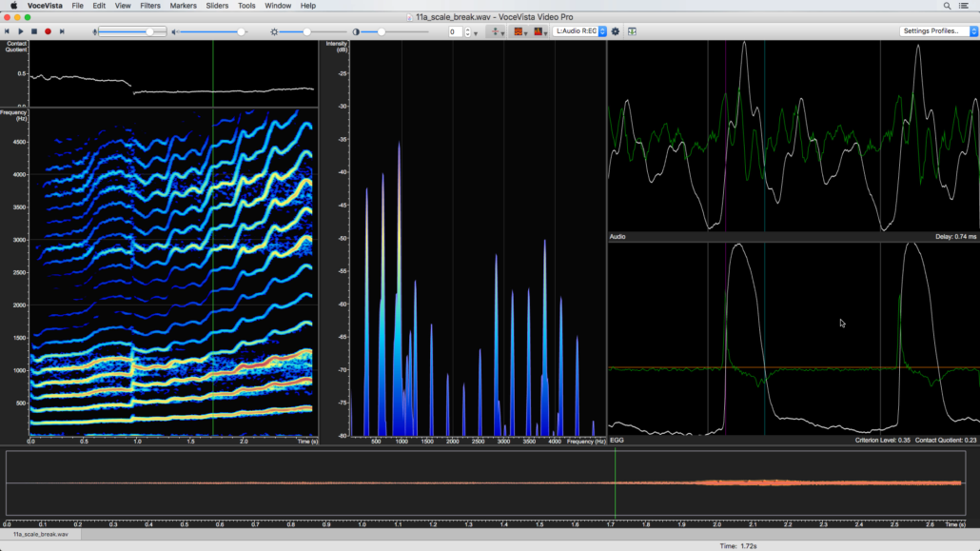Image resolution: width=980 pixels, height=551 pixels.
Task: Open the L:Audio R:EG channel selector
Action: [x=578, y=31]
